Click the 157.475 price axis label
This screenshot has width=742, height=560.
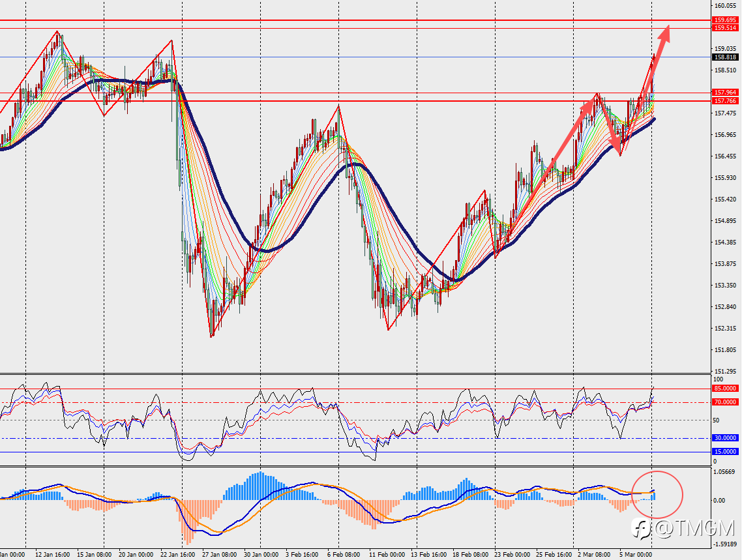[x=726, y=113]
